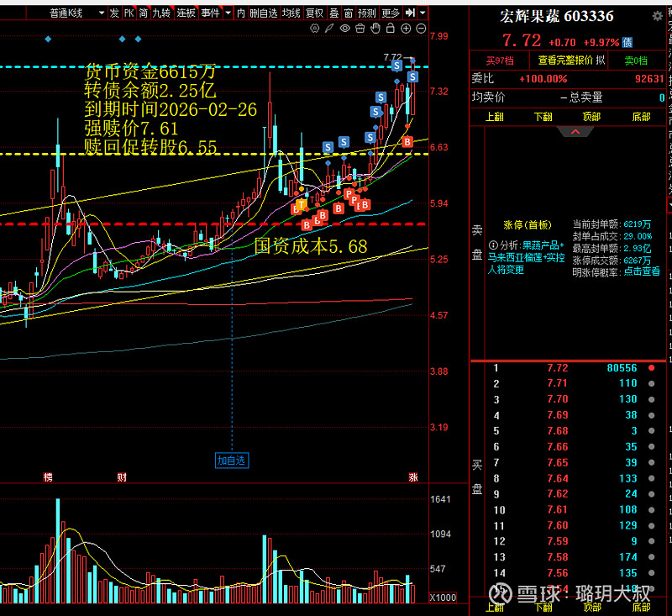
Task: Toggle the 九转 indicator
Action: pyautogui.click(x=162, y=13)
